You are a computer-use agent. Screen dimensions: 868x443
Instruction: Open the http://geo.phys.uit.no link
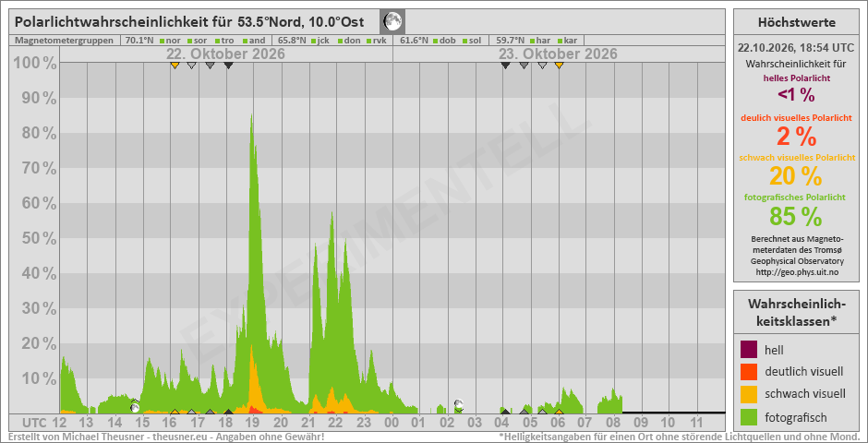[x=797, y=272]
